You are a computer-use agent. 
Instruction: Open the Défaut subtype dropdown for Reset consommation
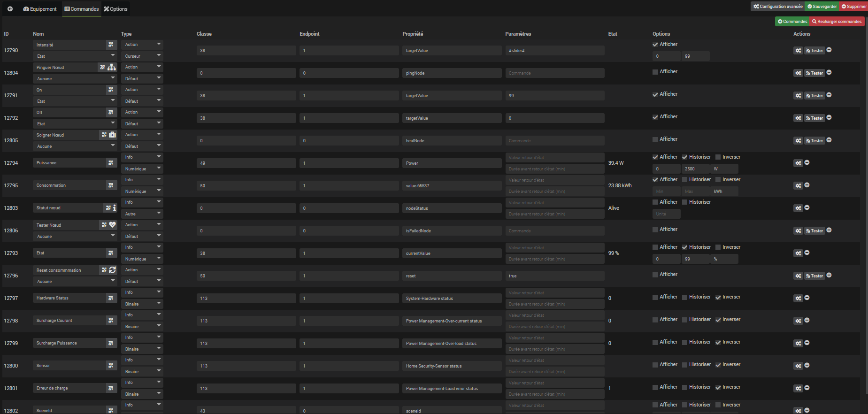click(x=142, y=281)
